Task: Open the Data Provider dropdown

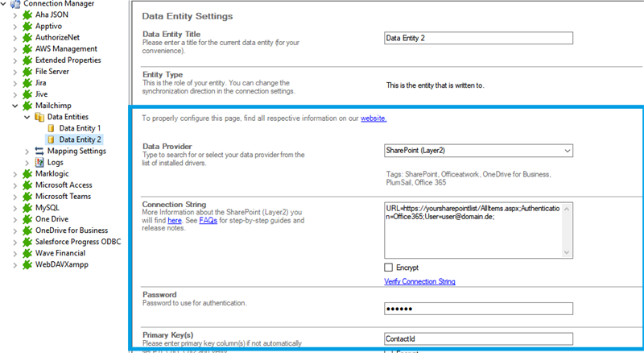Action: tap(567, 150)
